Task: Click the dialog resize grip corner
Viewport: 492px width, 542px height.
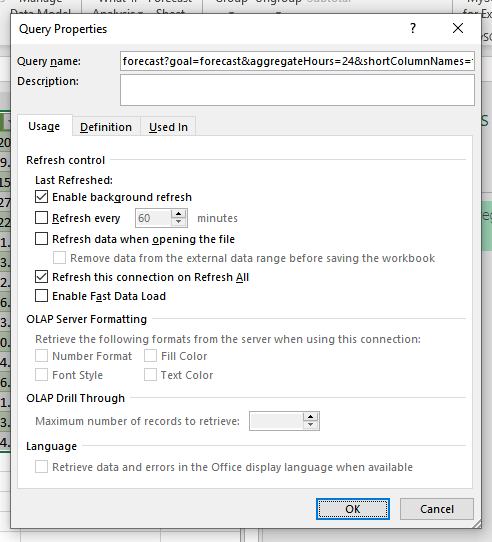Action: click(477, 524)
